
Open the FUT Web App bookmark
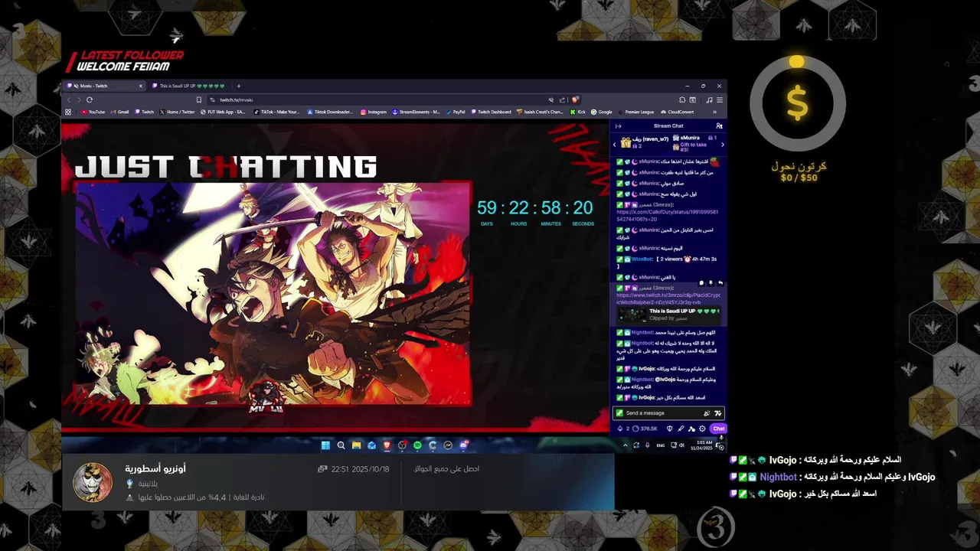pyautogui.click(x=223, y=112)
